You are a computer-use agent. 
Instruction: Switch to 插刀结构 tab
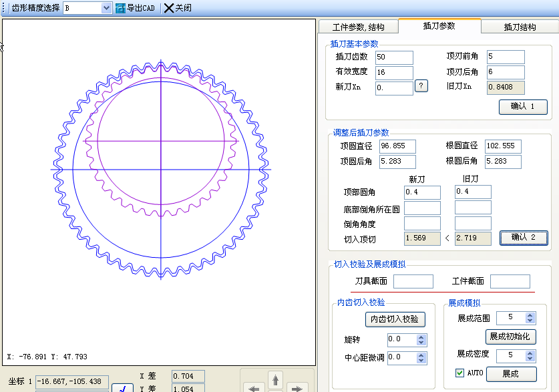(520, 27)
